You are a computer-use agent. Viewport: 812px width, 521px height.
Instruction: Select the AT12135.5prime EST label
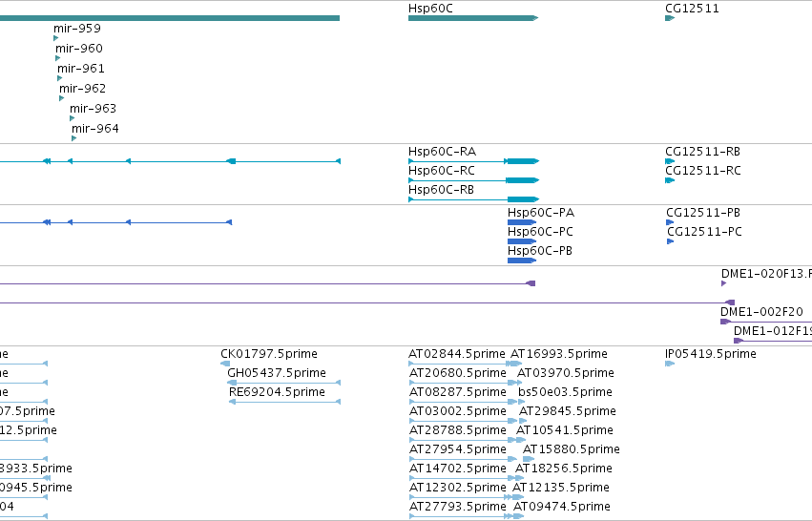tap(561, 489)
